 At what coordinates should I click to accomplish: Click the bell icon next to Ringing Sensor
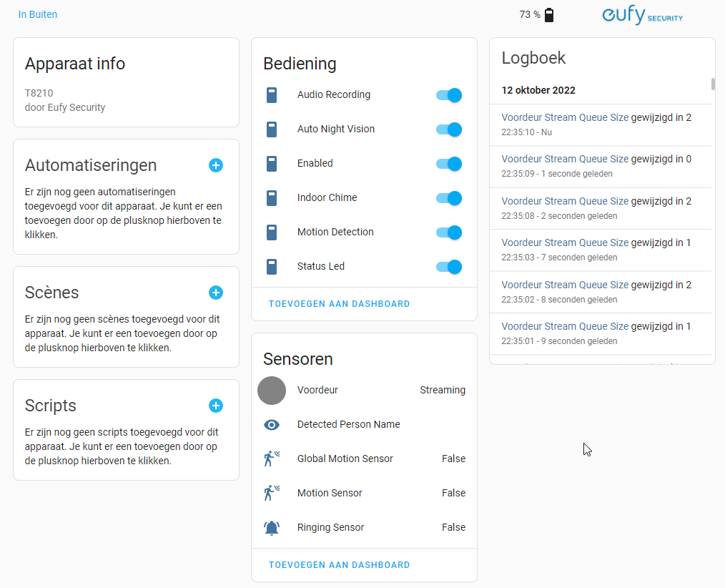click(272, 527)
